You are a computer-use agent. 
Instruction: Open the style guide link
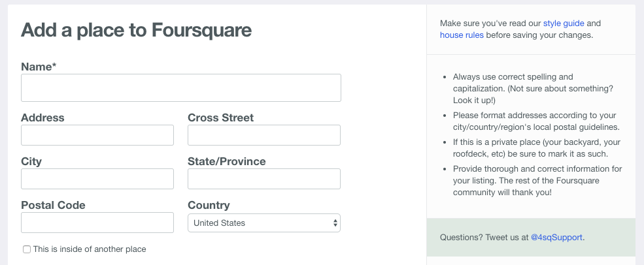pyautogui.click(x=564, y=23)
